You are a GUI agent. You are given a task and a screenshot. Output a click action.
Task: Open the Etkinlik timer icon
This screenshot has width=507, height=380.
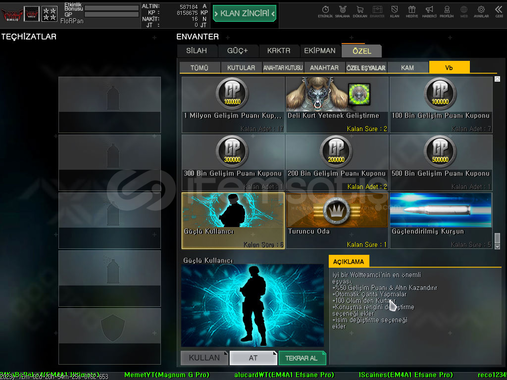click(325, 11)
